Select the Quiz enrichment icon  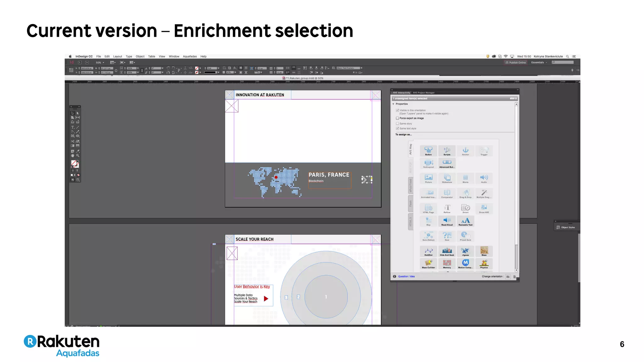[447, 237]
